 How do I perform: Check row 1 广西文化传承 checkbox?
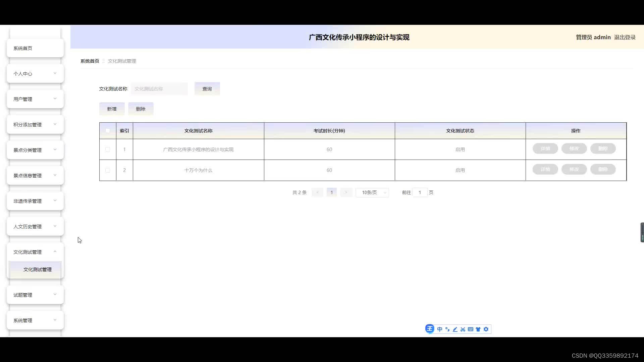108,149
